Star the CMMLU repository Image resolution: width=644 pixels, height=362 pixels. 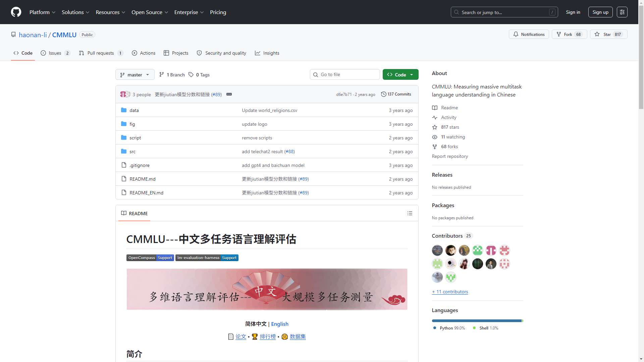click(x=608, y=35)
